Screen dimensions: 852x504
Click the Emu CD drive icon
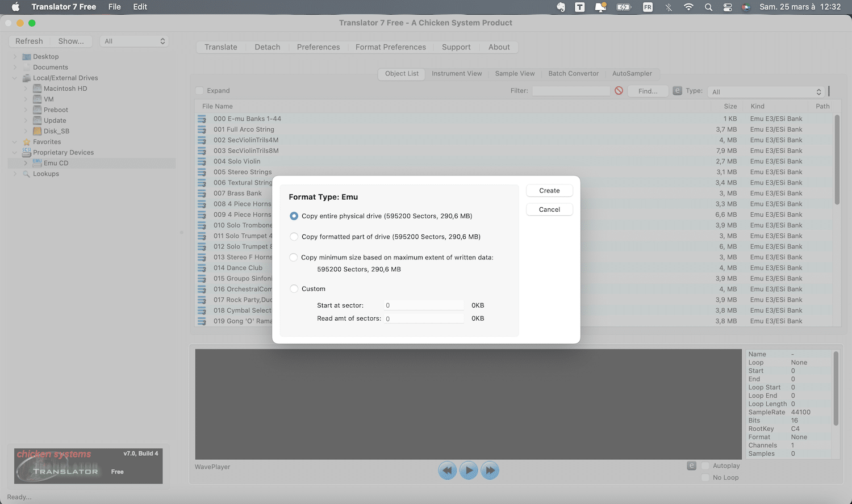37,163
